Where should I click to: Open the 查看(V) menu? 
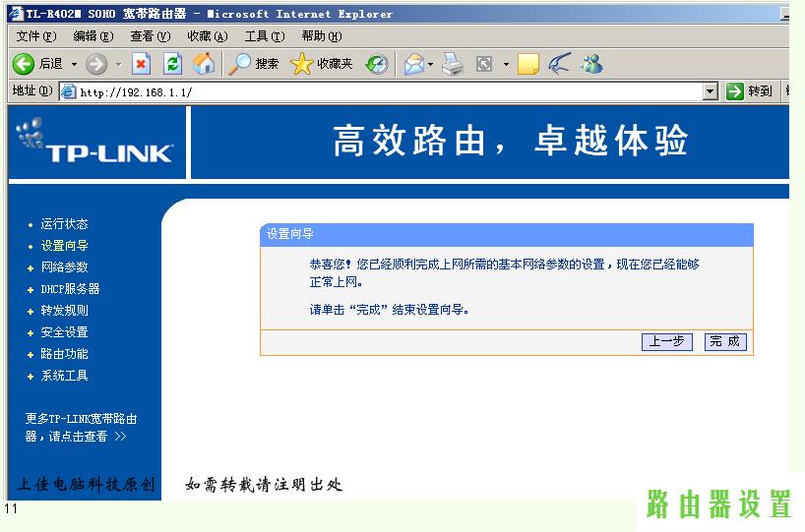coord(150,36)
